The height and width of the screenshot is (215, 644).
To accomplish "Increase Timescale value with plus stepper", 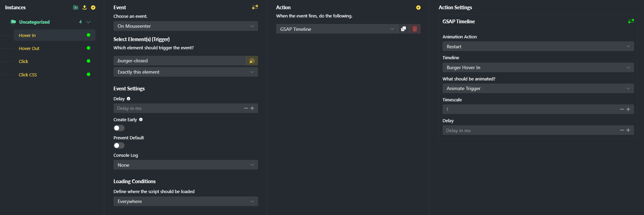I will 628,109.
